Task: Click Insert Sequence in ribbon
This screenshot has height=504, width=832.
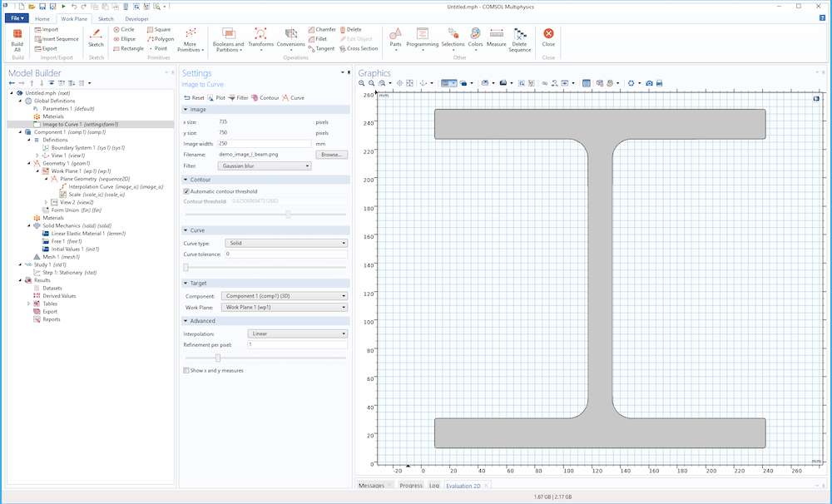Action: (x=57, y=39)
